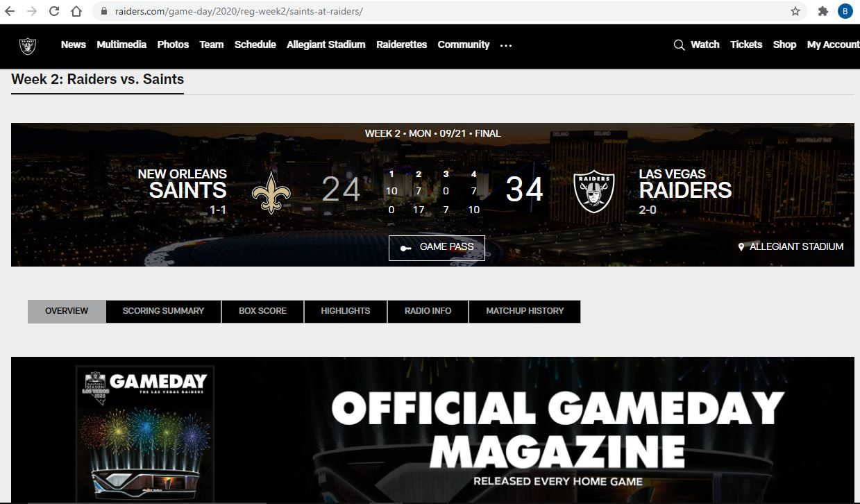Open the News menu
Viewport: 860px width, 504px height.
(74, 44)
